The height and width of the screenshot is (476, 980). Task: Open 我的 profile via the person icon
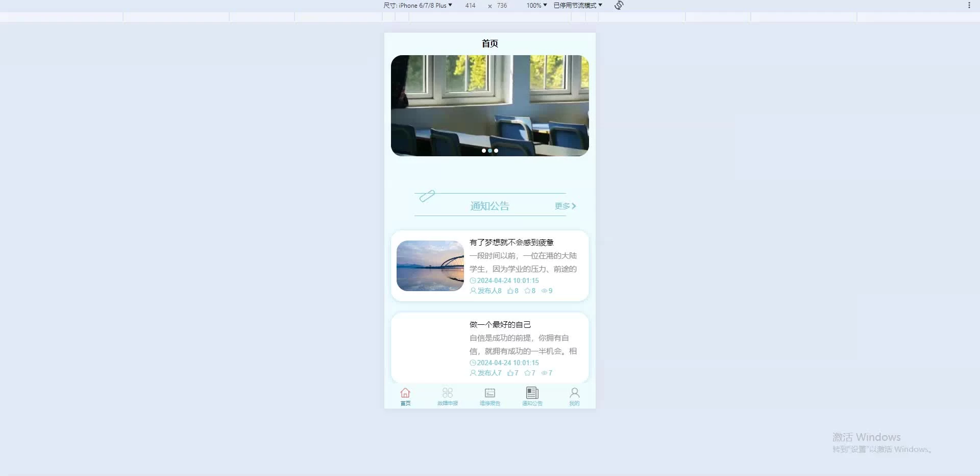[574, 392]
